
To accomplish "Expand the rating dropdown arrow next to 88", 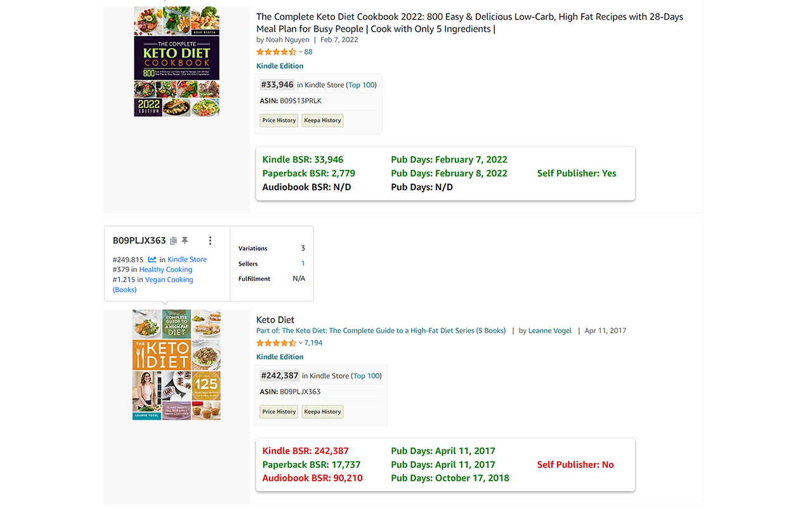I will tap(301, 52).
